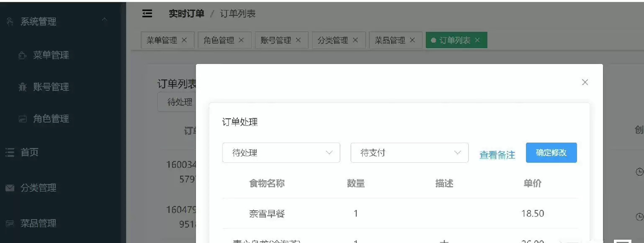Switch to the 分类管理 tab
This screenshot has height=243, width=644.
[x=333, y=40]
